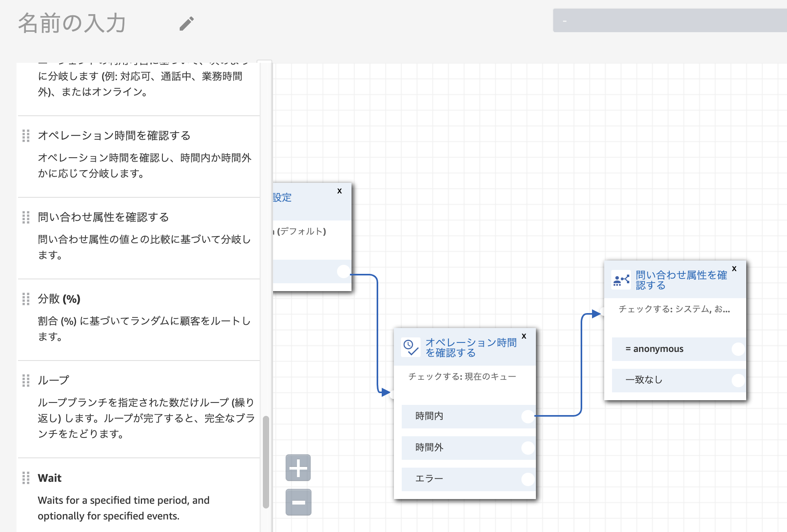Image resolution: width=787 pixels, height=532 pixels.
Task: Close the 設定 block on the canvas
Action: (x=339, y=191)
